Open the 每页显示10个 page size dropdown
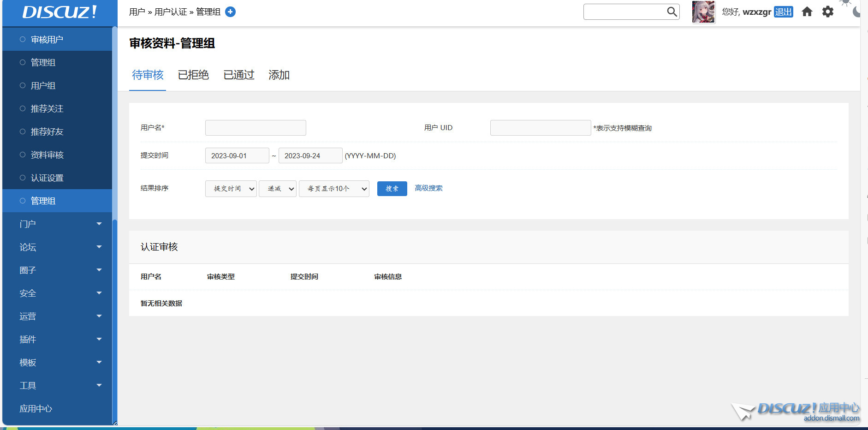Image resolution: width=868 pixels, height=430 pixels. [x=334, y=189]
